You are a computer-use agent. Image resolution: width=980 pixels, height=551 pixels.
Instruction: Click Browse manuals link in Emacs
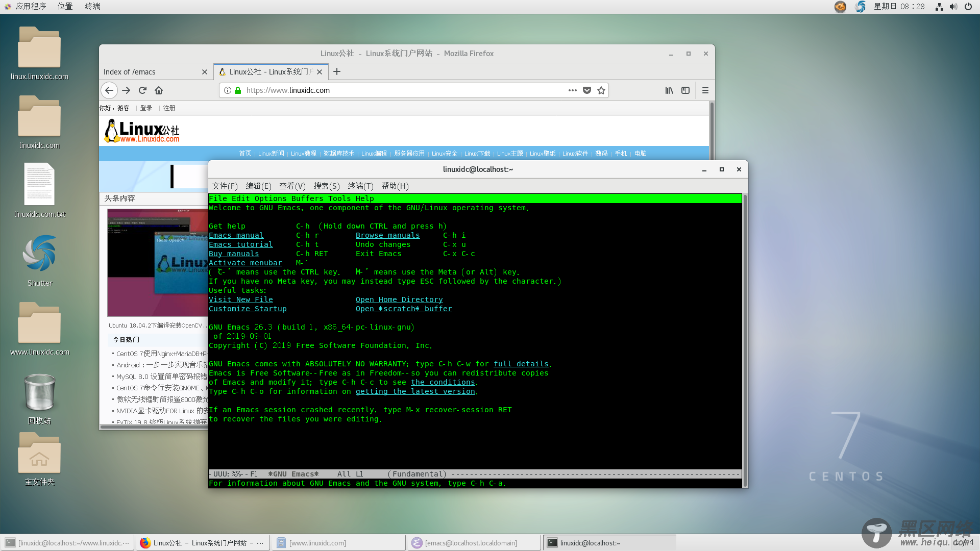click(x=387, y=235)
